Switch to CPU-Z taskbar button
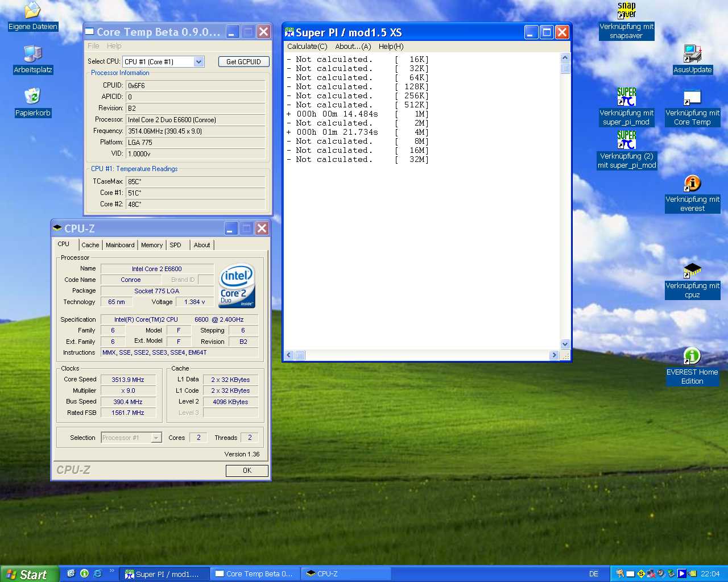Viewport: 728px width, 582px height. click(346, 574)
